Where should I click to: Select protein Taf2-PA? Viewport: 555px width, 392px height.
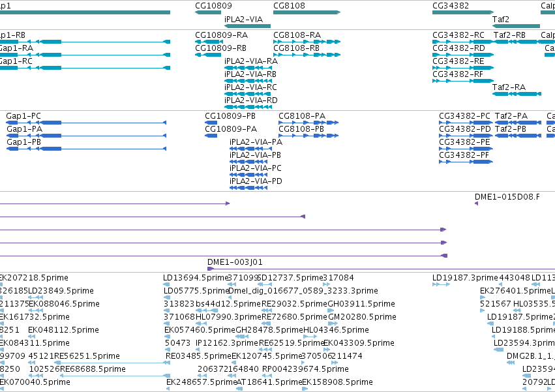pos(511,116)
